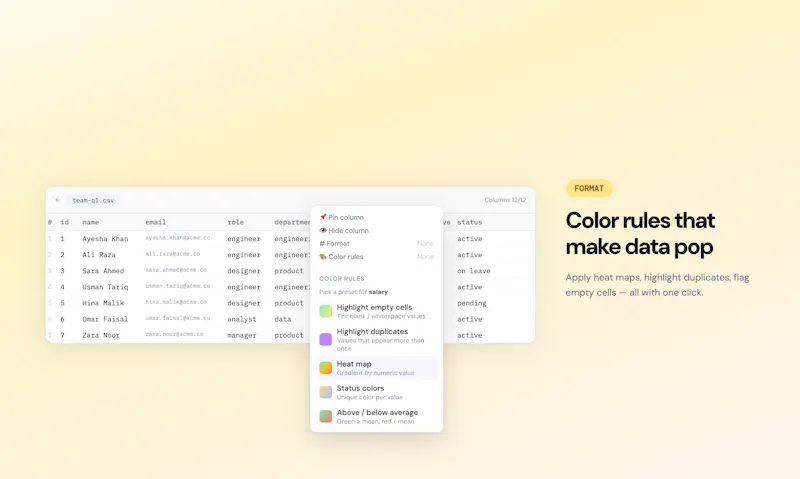The image size is (800, 479).
Task: Click the back arrow beside team-q1.csv
Action: click(x=58, y=200)
